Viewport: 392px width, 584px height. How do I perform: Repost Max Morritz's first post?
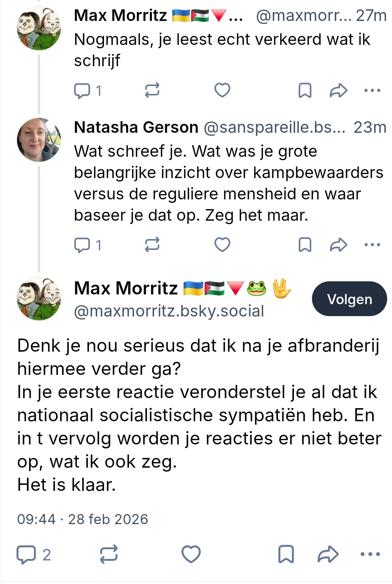point(152,91)
